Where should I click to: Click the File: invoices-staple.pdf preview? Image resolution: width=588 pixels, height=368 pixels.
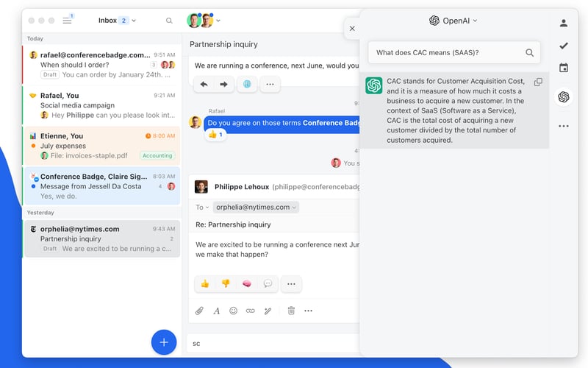89,155
